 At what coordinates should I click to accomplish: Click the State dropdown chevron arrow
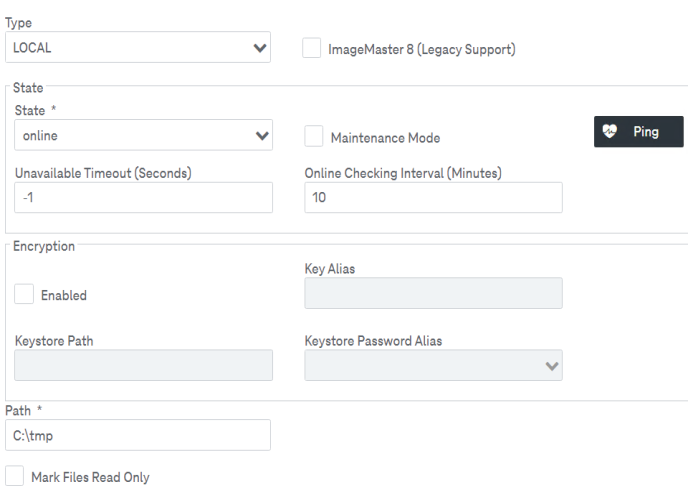[262, 136]
